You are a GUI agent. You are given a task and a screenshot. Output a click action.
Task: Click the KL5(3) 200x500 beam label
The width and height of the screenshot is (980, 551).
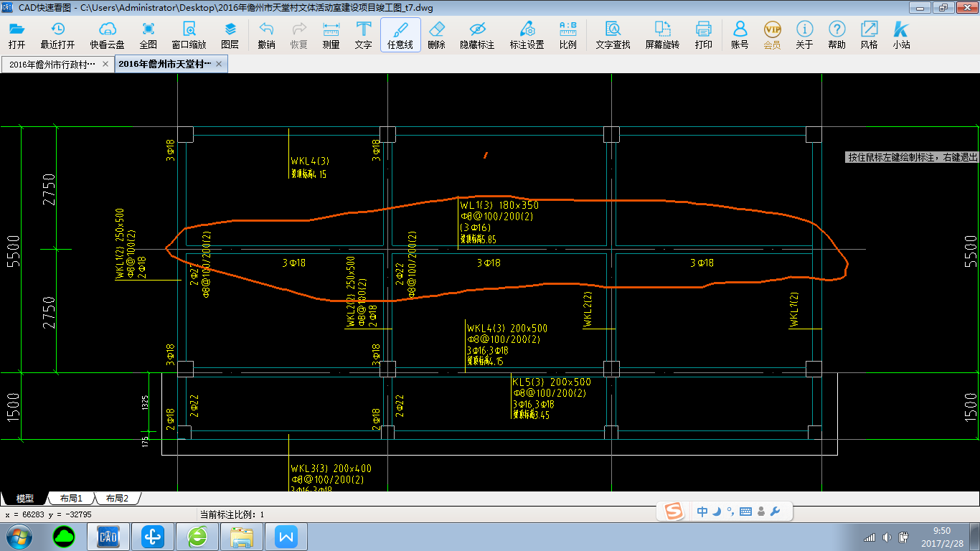click(x=552, y=382)
